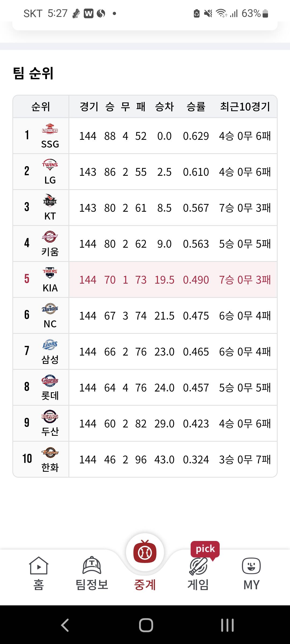Screen dimensions: 290x644
Task: Select the KT Wiz team logo
Action: pos(50,200)
